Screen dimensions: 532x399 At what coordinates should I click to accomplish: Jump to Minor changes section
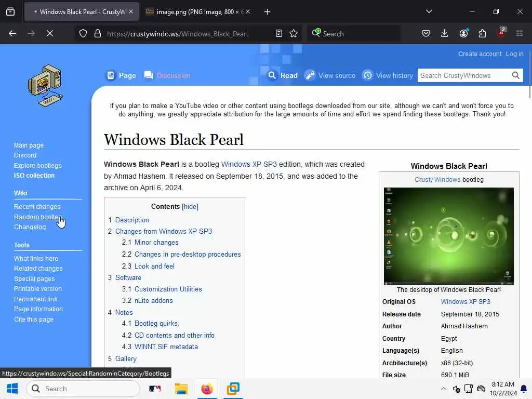[156, 242]
